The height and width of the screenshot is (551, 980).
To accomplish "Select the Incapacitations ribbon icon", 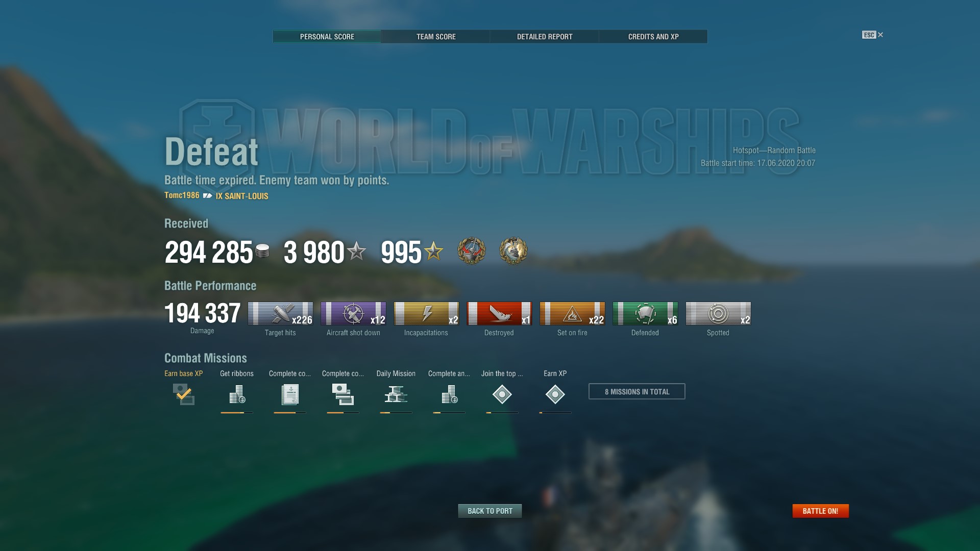I will point(426,313).
